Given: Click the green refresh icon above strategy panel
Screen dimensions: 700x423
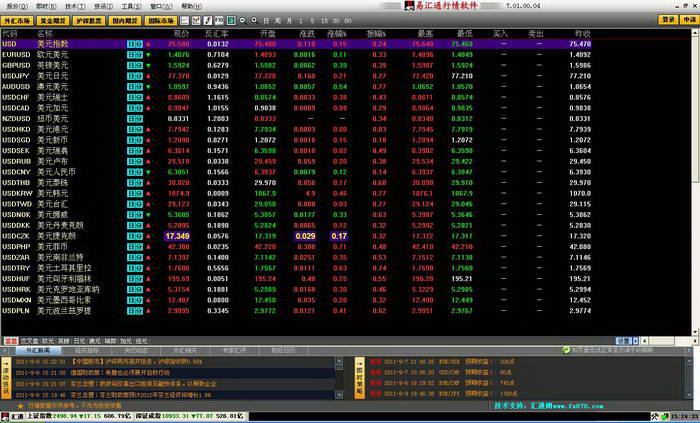Looking at the screenshot, I should tap(567, 350).
